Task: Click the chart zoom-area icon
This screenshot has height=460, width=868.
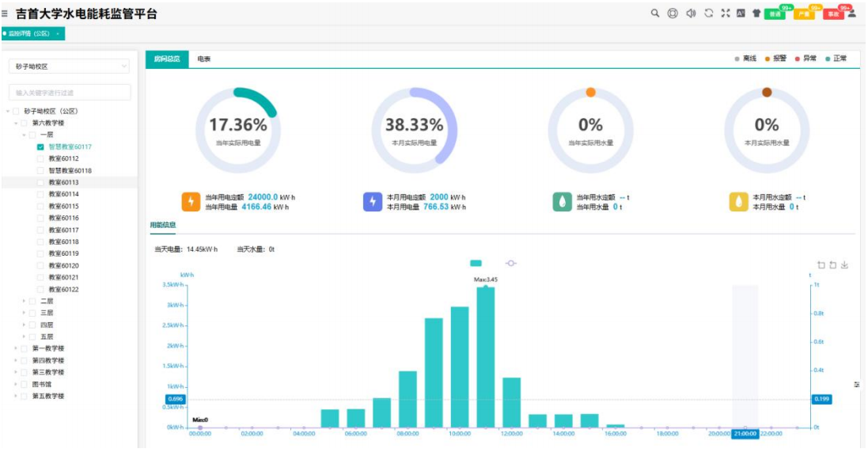Action: click(821, 265)
